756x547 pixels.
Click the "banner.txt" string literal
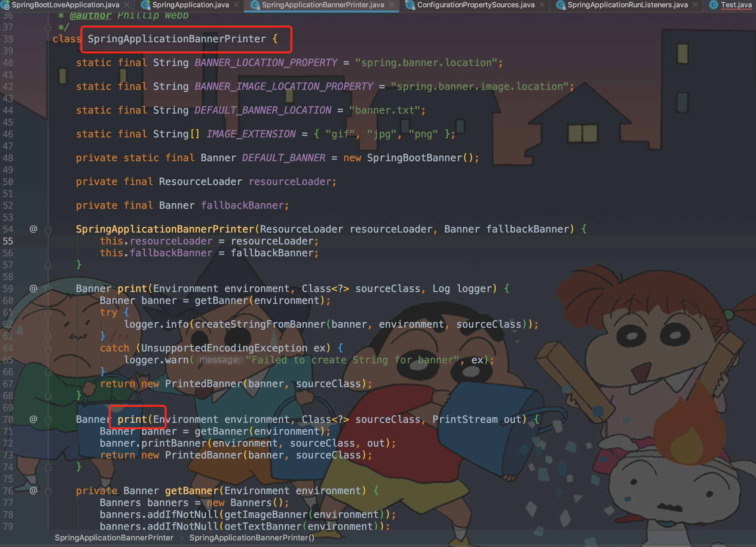(385, 110)
